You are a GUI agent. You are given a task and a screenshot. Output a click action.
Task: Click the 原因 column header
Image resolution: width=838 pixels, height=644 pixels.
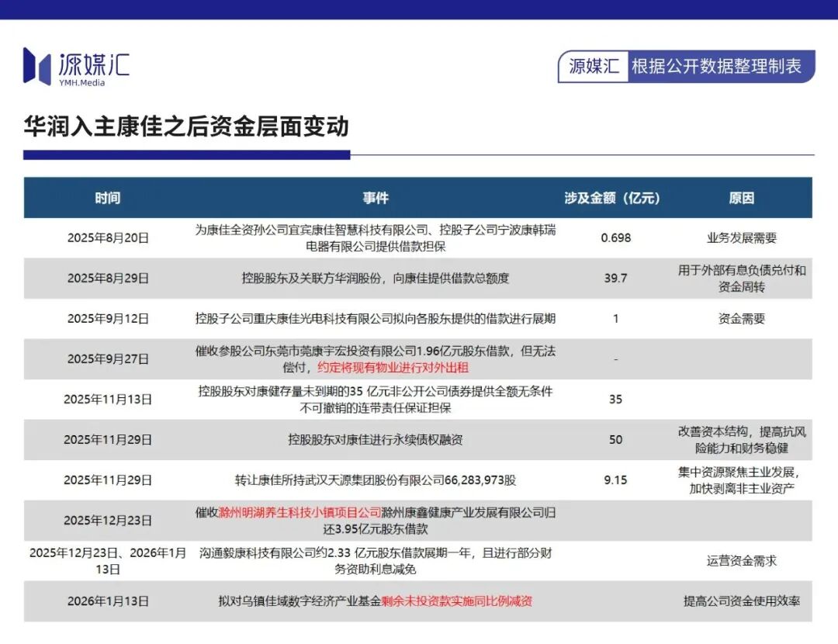[741, 199]
